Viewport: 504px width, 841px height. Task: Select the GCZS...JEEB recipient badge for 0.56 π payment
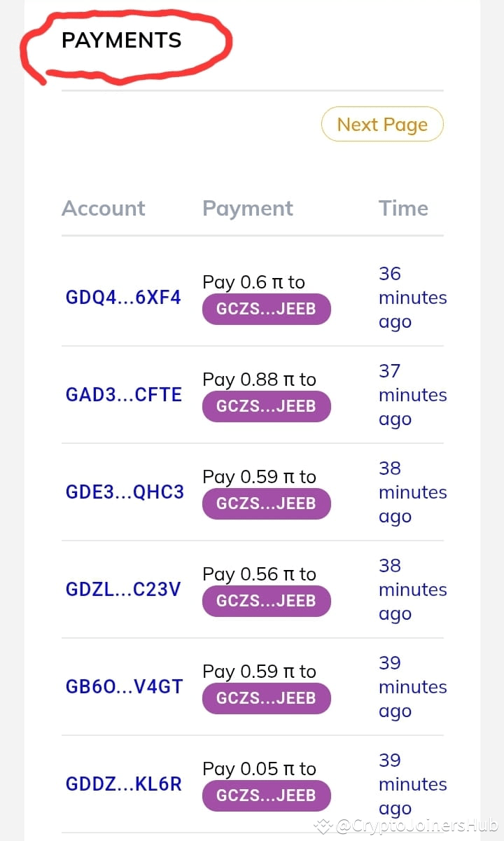(x=266, y=601)
